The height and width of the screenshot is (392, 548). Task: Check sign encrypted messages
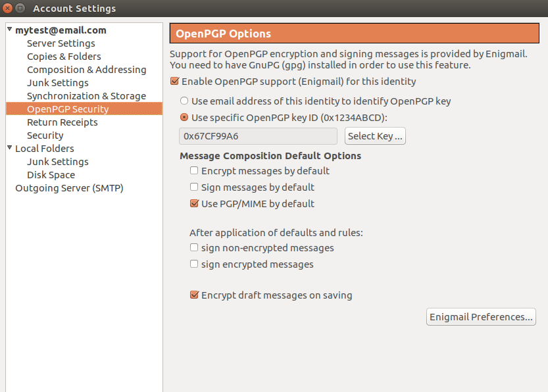[x=194, y=264]
